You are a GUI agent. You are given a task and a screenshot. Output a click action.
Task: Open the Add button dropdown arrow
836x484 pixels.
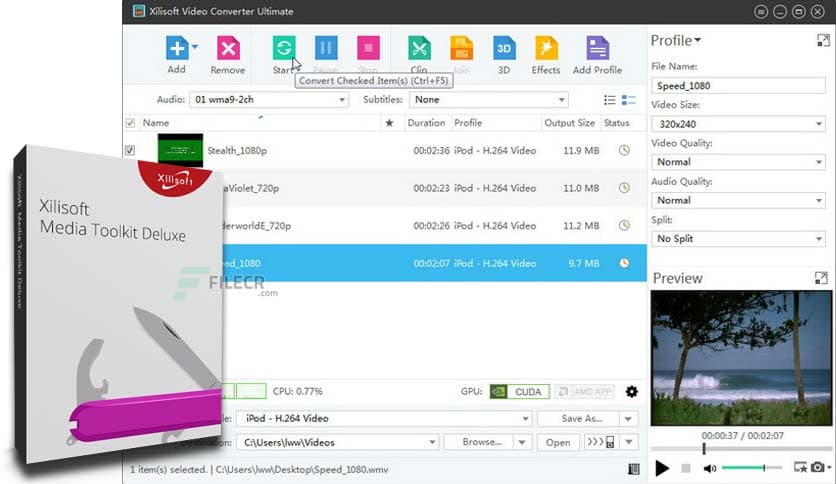click(195, 47)
